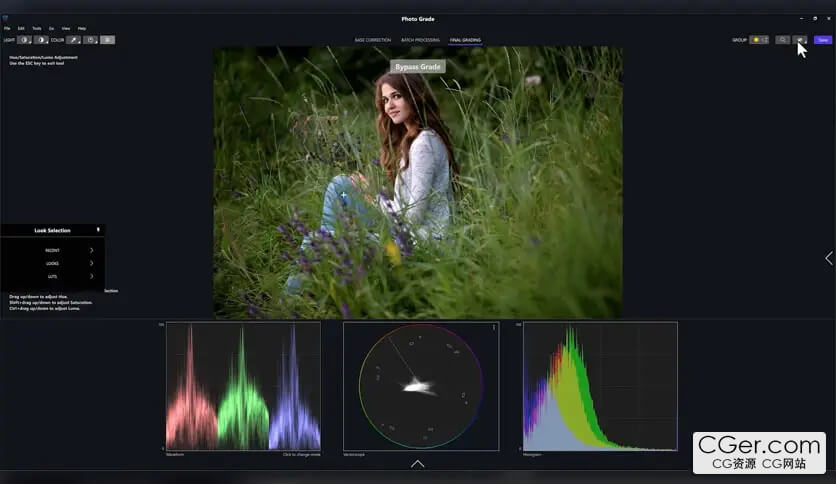Pin the Look Selection panel
Image resolution: width=836 pixels, height=484 pixels.
[x=98, y=230]
